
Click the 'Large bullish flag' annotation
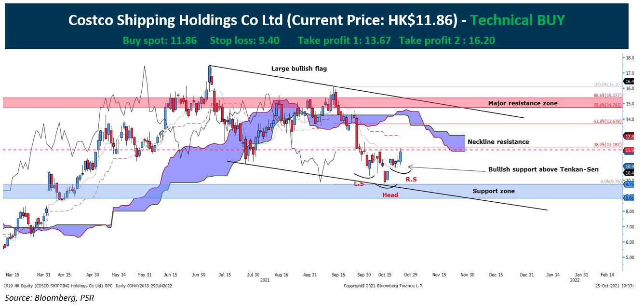[299, 69]
